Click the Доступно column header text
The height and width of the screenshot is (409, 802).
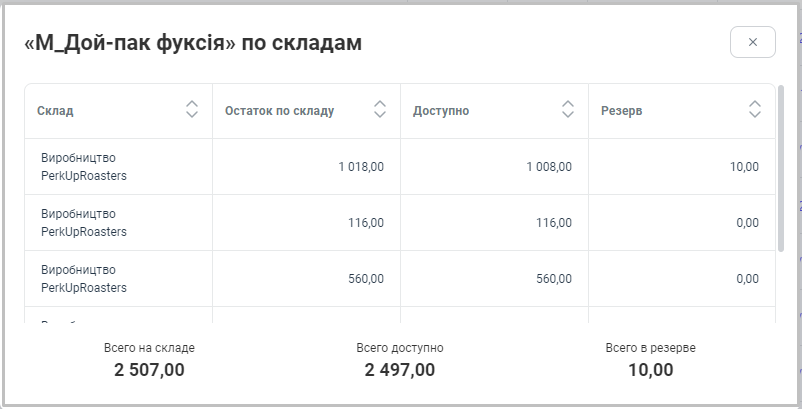441,111
